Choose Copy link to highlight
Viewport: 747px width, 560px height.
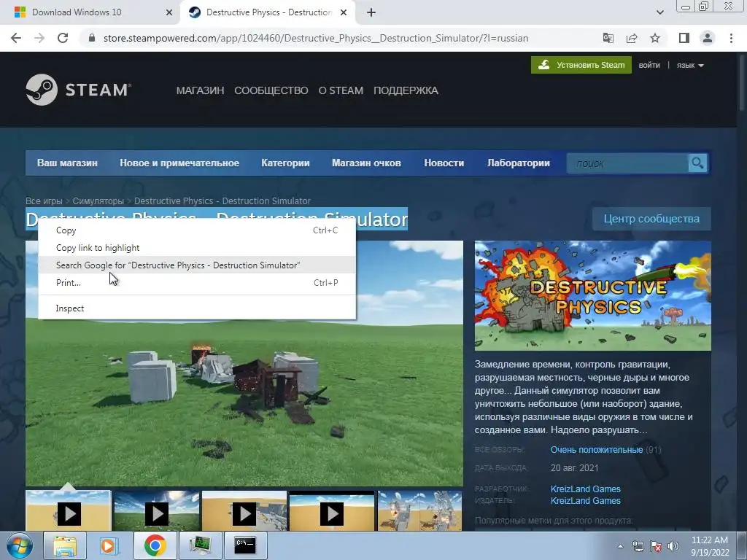point(197,248)
